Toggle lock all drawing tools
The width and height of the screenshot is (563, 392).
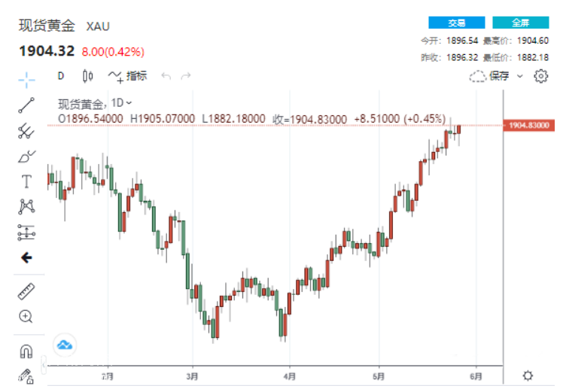click(x=26, y=374)
